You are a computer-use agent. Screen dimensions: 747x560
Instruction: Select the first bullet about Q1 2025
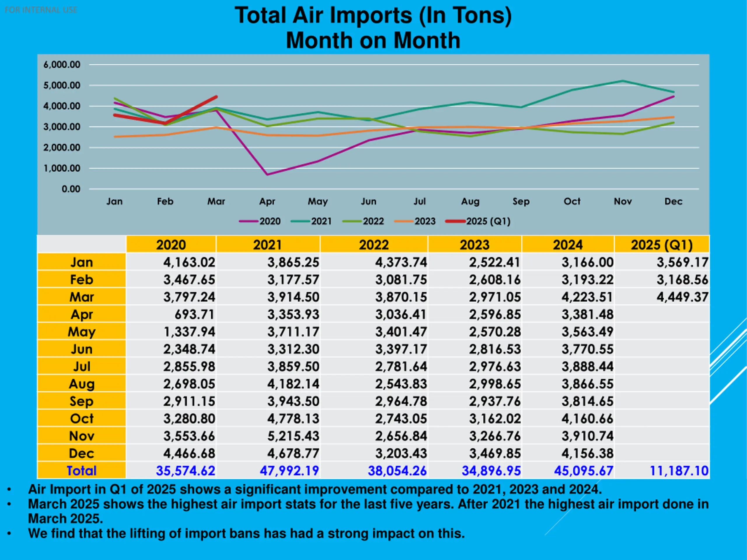click(x=314, y=489)
